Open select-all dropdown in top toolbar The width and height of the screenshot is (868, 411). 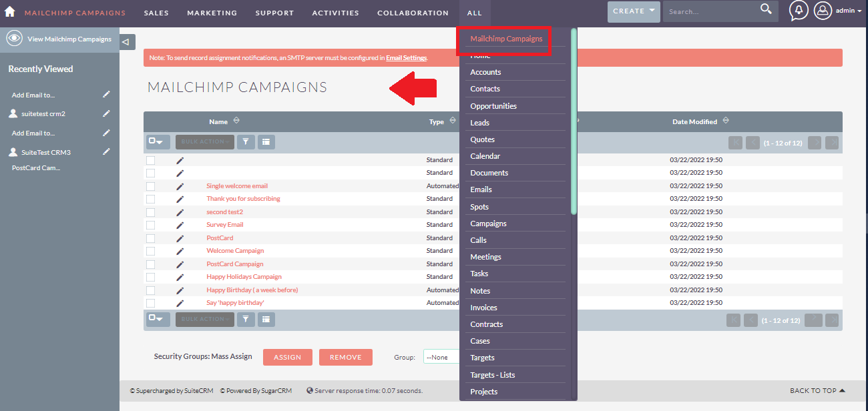[x=158, y=141]
